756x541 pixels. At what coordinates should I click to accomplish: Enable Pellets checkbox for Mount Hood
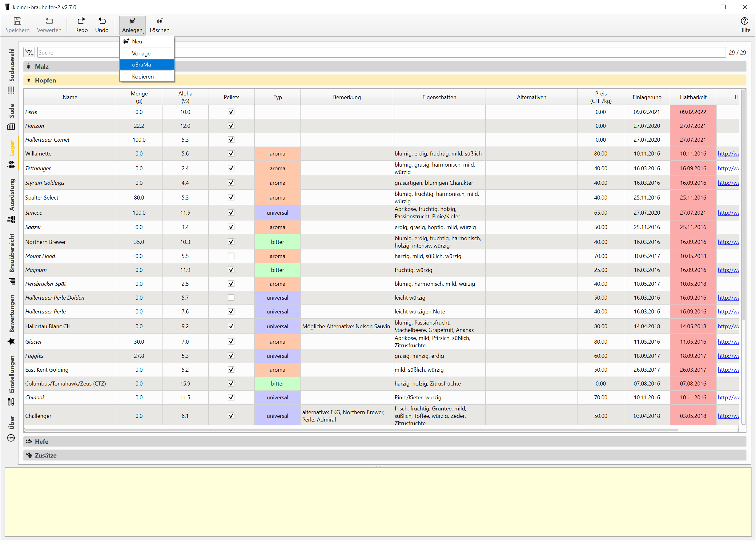click(231, 256)
